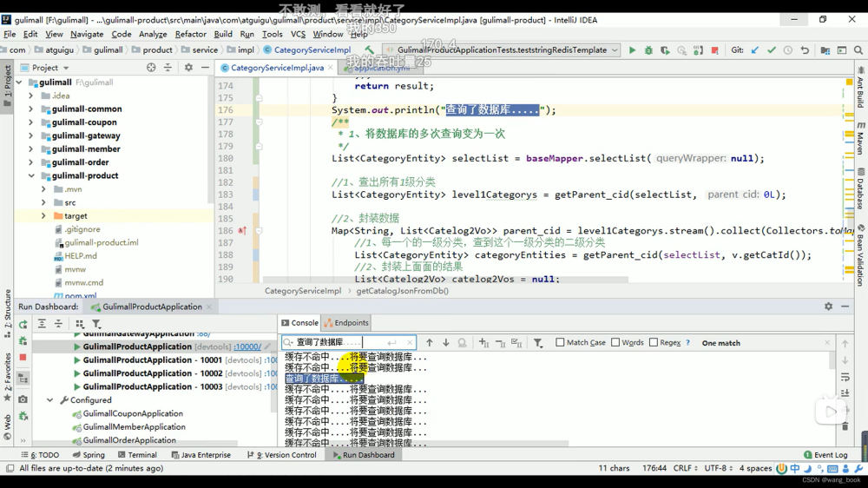This screenshot has width=868, height=488.
Task: Open the Spring tool window
Action: (89, 455)
